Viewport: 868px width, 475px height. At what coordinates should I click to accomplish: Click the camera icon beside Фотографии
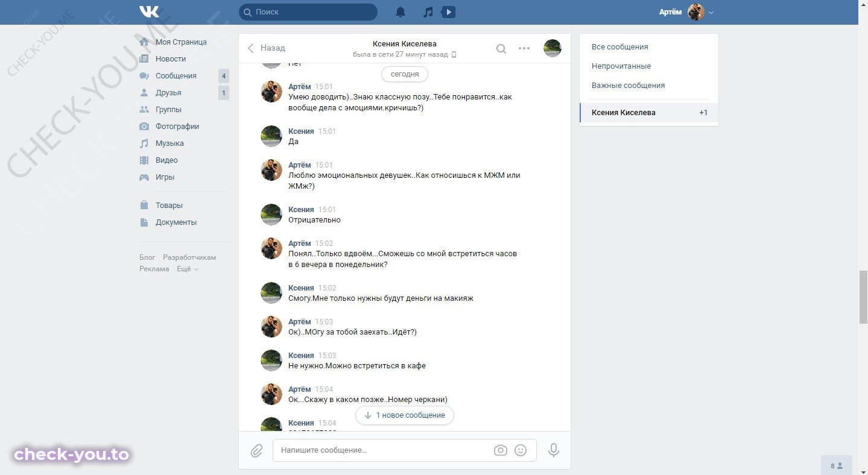coord(144,127)
